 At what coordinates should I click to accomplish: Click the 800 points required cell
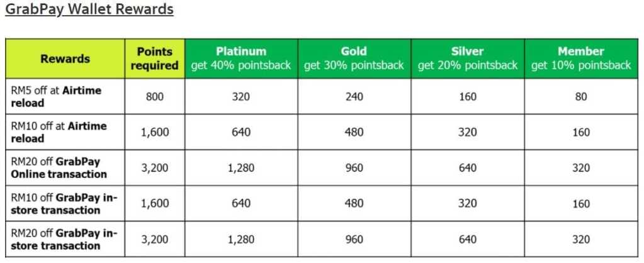[154, 96]
